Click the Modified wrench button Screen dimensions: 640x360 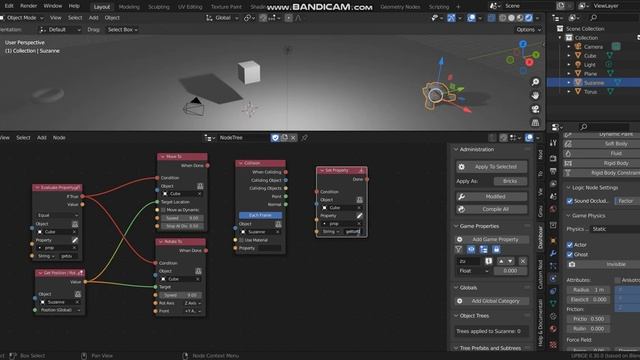pos(491,197)
